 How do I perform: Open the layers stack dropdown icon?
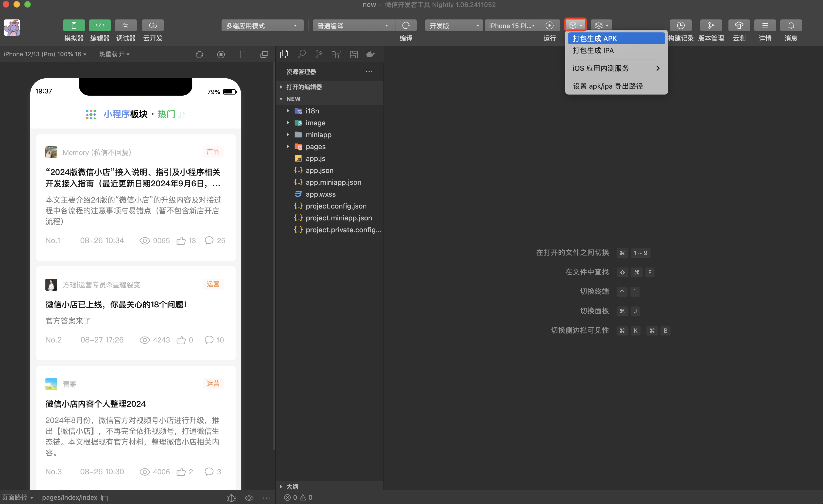tap(601, 25)
